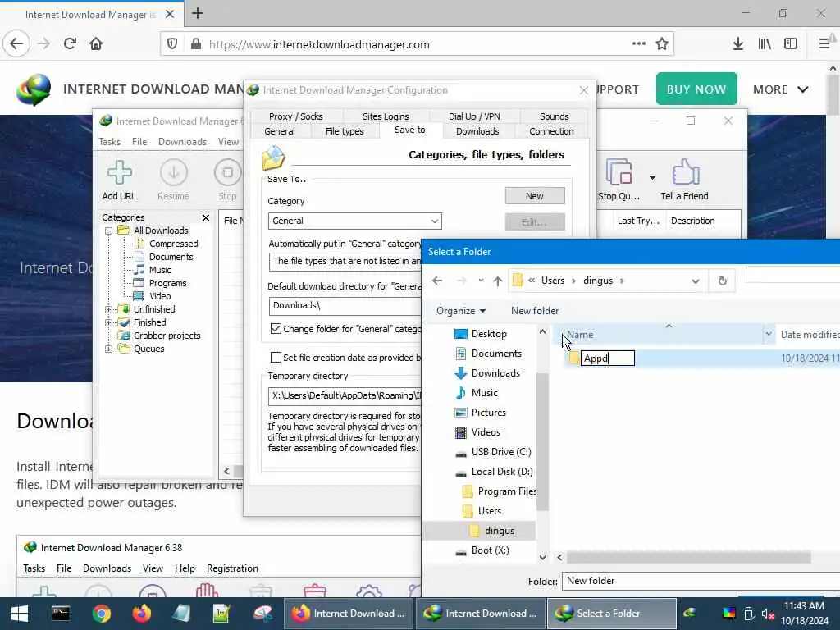
Task: Open the MORE dropdown on website
Action: [781, 89]
